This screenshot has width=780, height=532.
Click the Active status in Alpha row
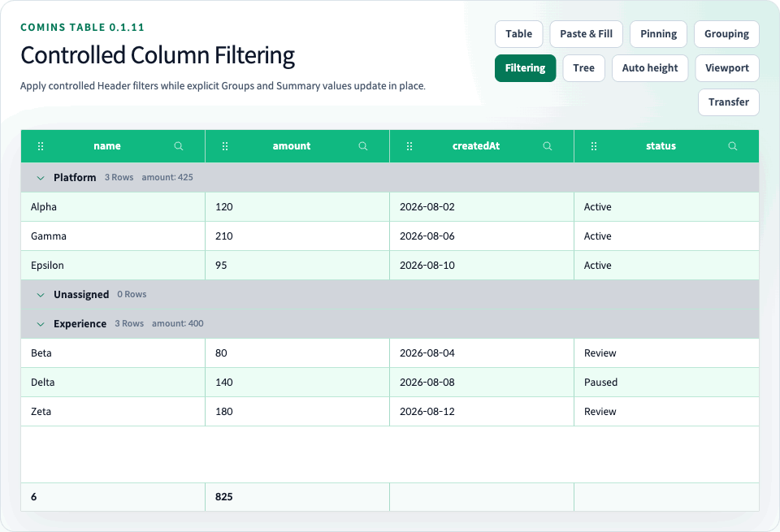pos(666,207)
